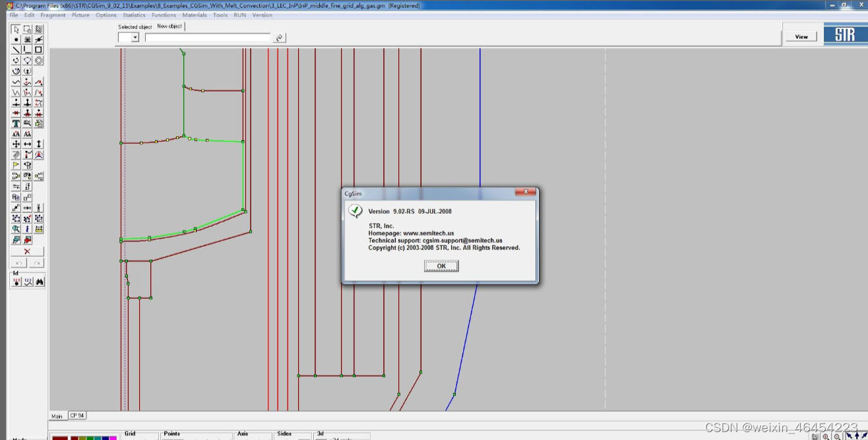Choose the rectangle drawing tool
Image resolution: width=868 pixels, height=440 pixels.
39,49
